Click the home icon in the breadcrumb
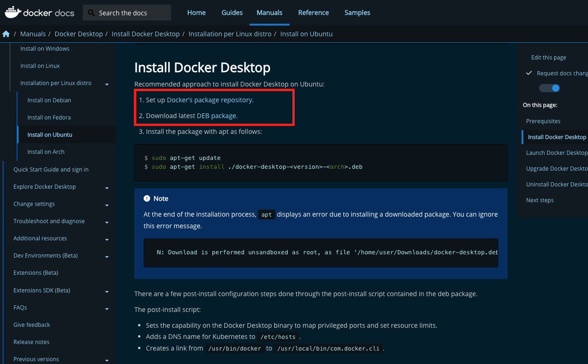 pyautogui.click(x=6, y=34)
